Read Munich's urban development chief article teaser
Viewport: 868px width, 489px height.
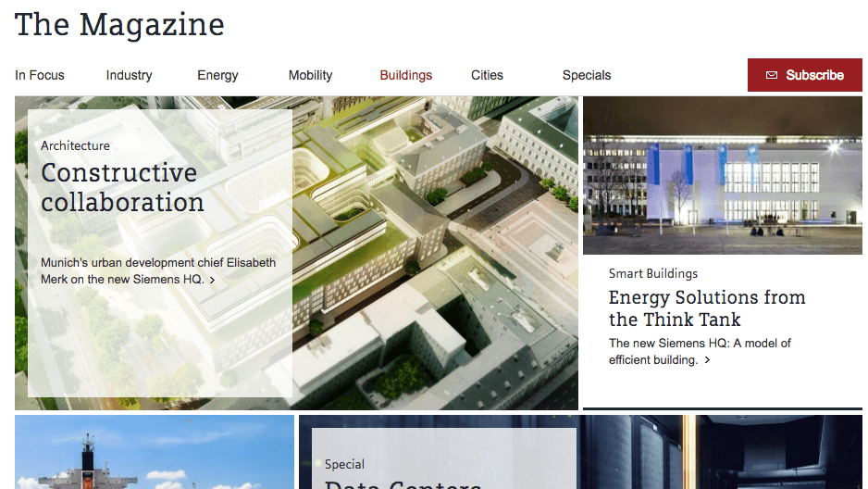pos(157,270)
